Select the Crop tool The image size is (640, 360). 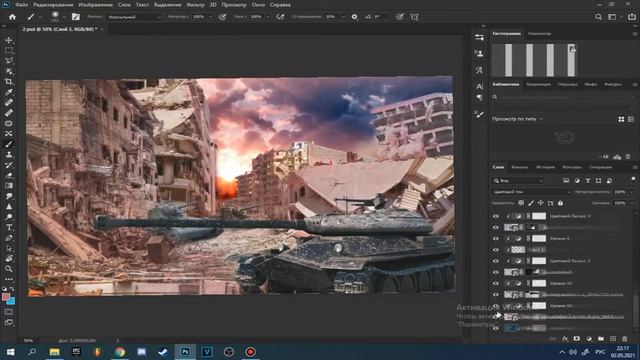(9, 82)
